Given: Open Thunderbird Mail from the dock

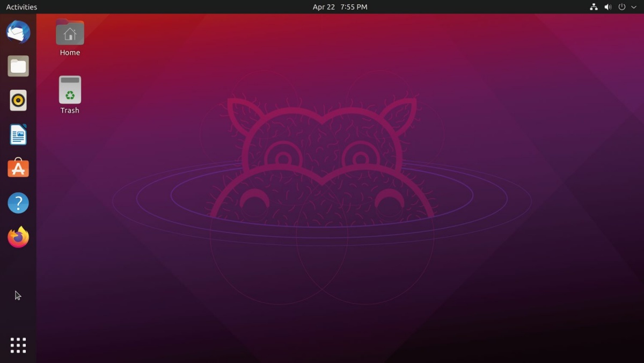Looking at the screenshot, I should point(18,32).
